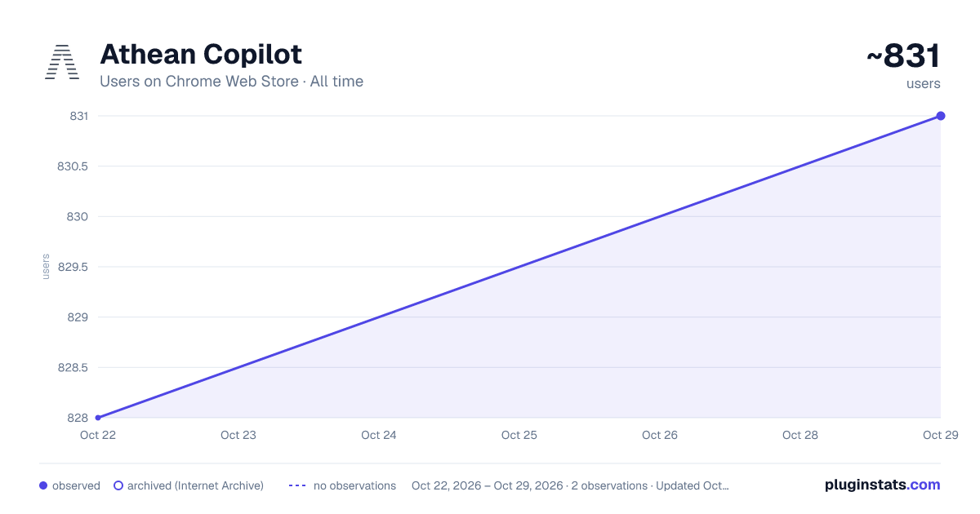
Task: Click the Athean Copilot logo icon
Action: click(62, 62)
